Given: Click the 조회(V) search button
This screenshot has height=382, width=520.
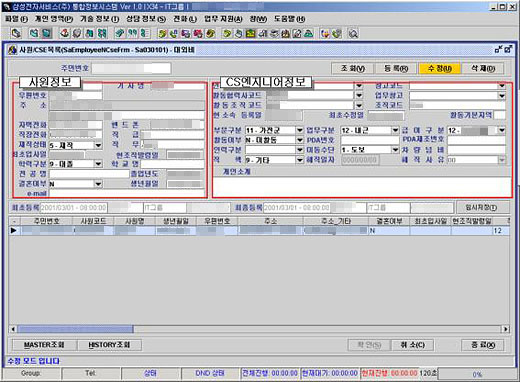Looking at the screenshot, I should coord(352,69).
